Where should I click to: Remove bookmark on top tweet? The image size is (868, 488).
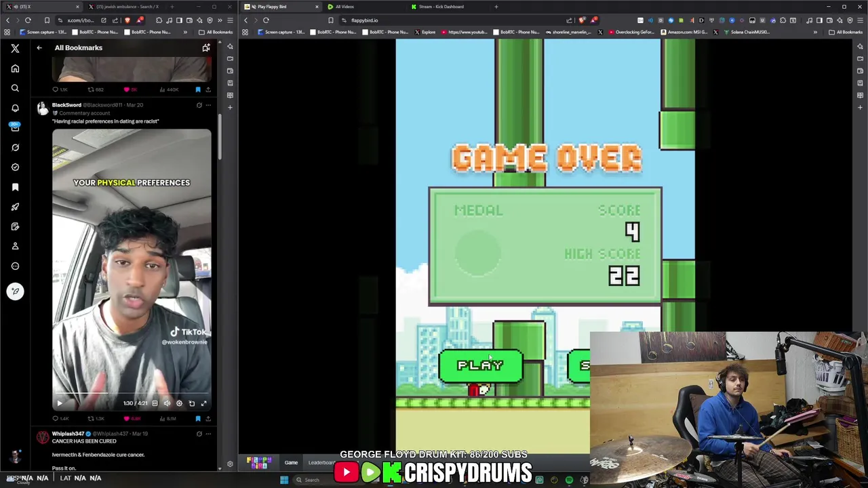[198, 89]
